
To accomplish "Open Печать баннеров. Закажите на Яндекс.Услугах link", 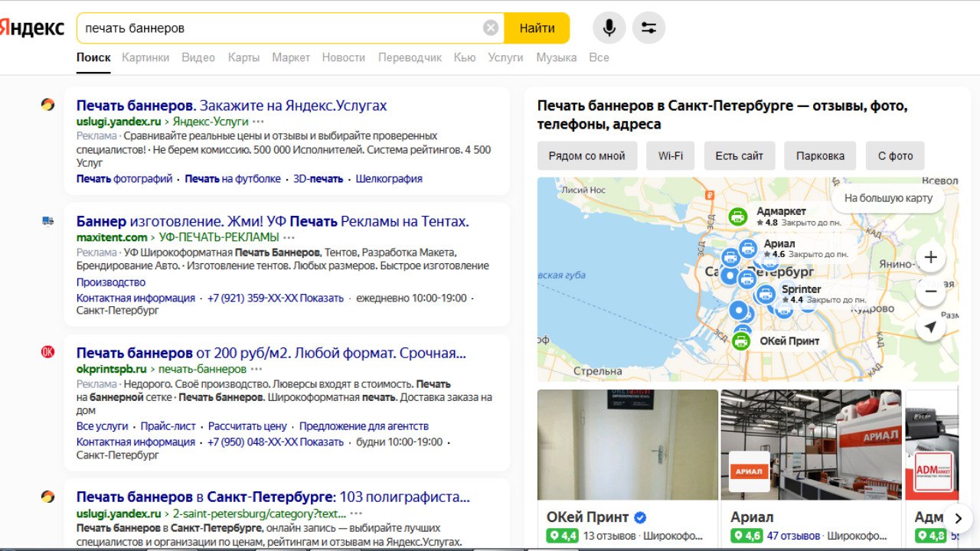I will (x=232, y=106).
